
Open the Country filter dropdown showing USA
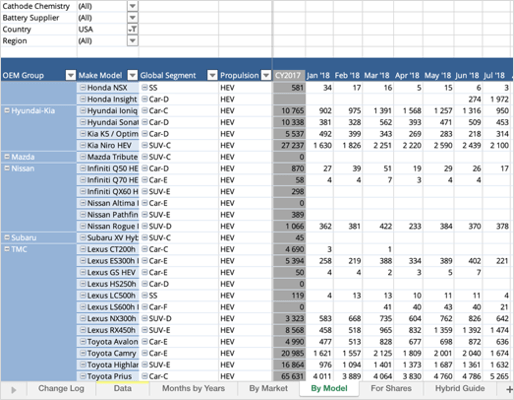click(x=132, y=29)
